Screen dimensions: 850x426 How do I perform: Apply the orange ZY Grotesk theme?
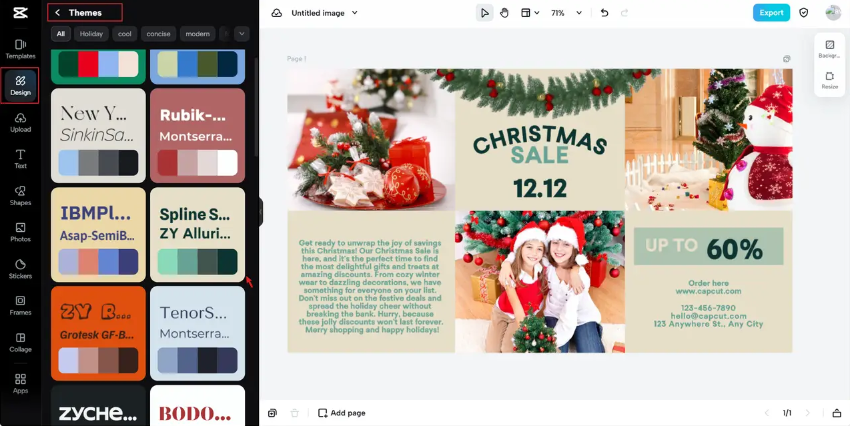(x=98, y=333)
